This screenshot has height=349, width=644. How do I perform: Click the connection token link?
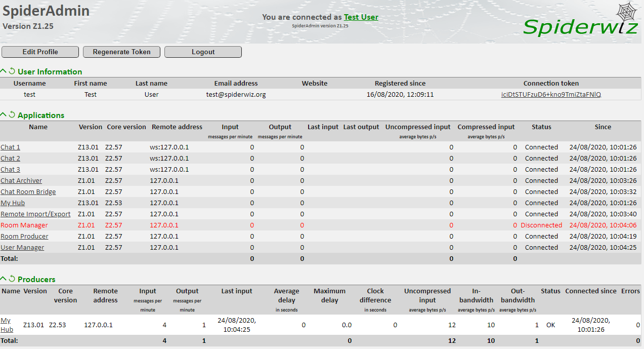(551, 94)
